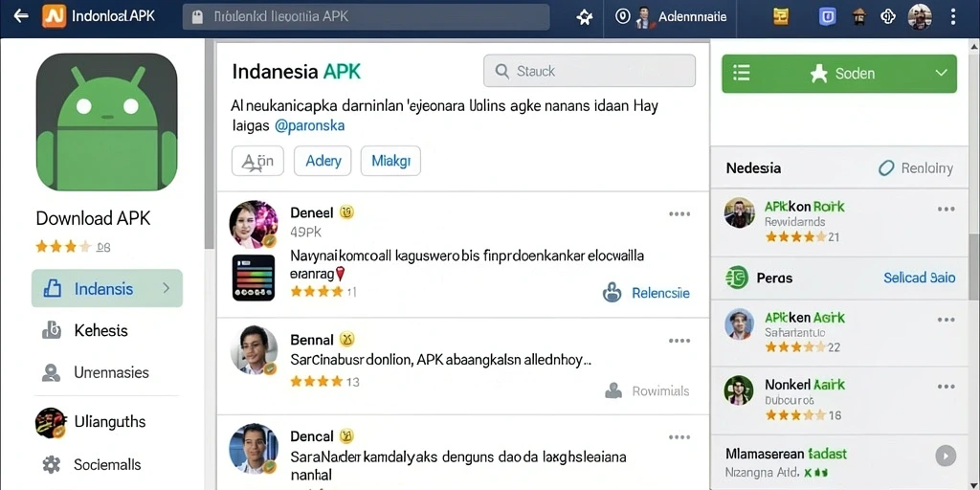Open the small house extension icon
The height and width of the screenshot is (490, 980).
tap(859, 16)
